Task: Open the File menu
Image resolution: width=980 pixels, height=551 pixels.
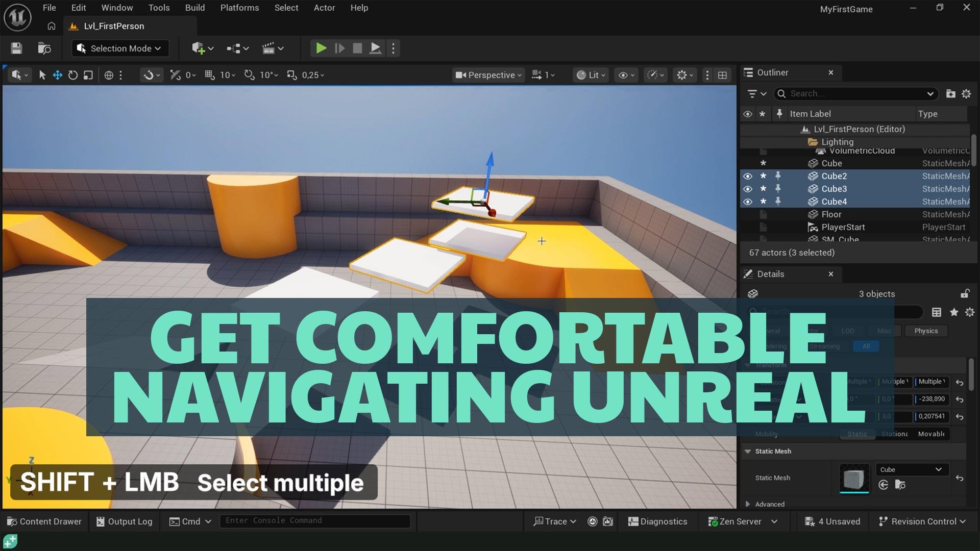Action: coord(50,8)
